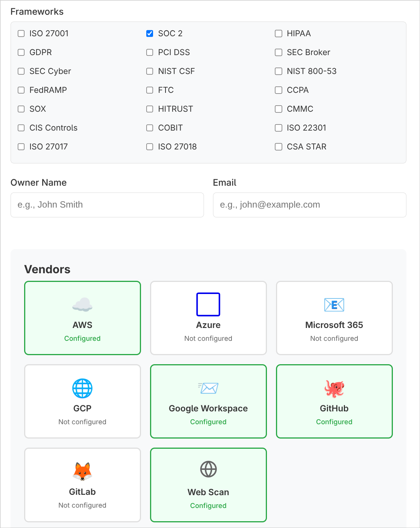Click the GitHub octopus icon
The width and height of the screenshot is (420, 528).
click(x=334, y=388)
